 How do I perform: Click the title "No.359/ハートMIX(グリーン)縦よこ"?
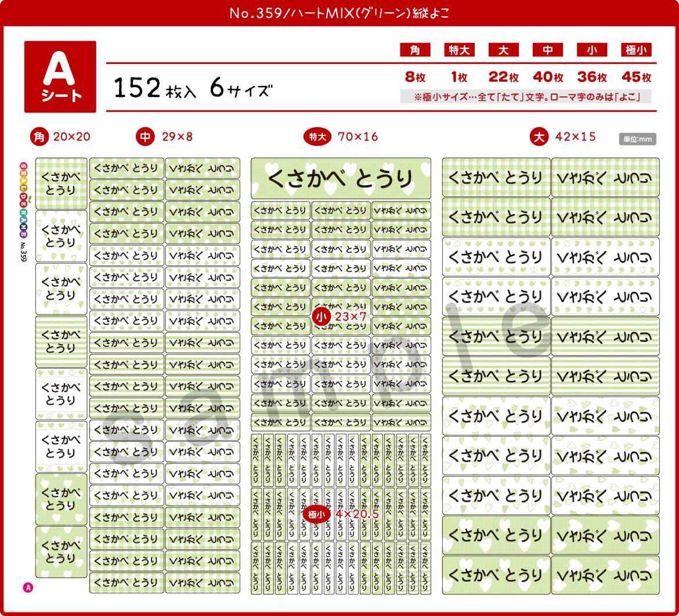pyautogui.click(x=339, y=13)
